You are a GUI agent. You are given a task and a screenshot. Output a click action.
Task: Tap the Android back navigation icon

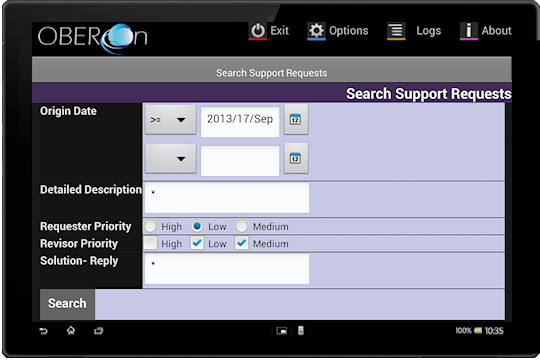point(43,331)
